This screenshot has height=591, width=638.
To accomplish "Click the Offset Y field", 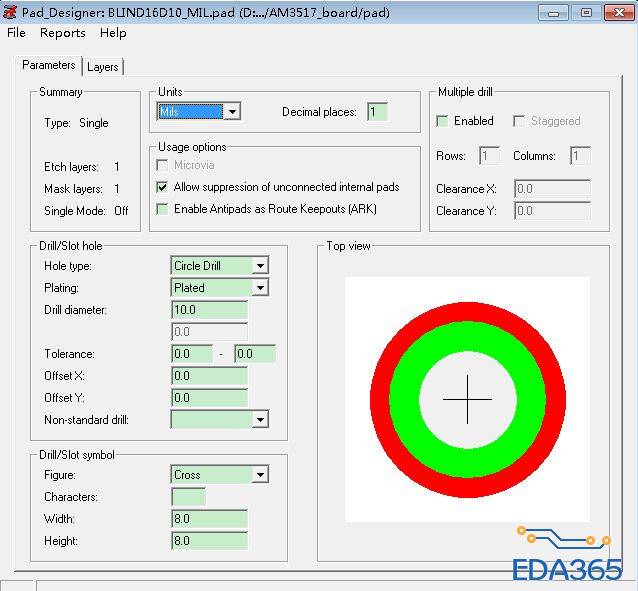I will tap(210, 398).
